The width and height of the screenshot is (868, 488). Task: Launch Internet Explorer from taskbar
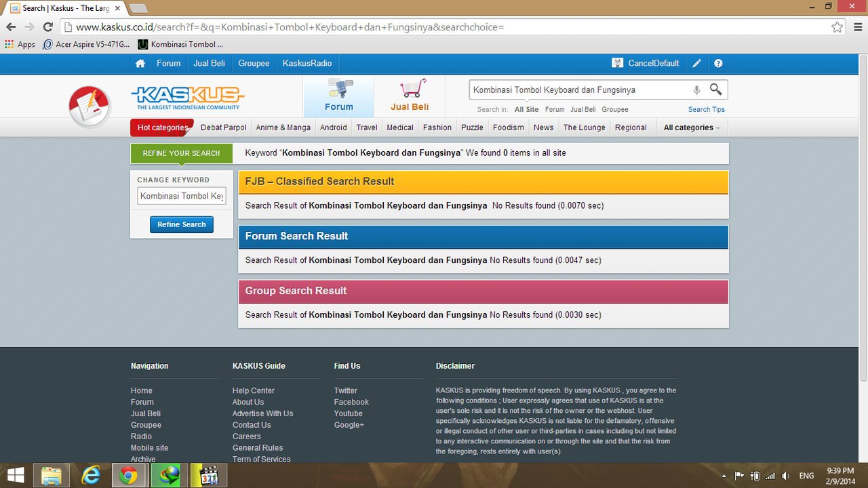tap(90, 476)
